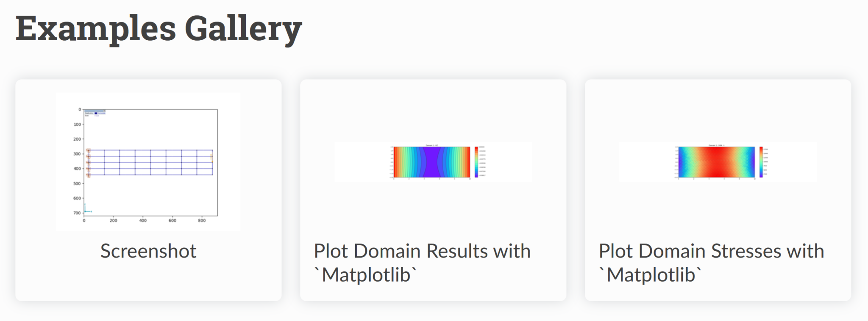Click the "800" x-axis tick label in Screenshot plot

[202, 221]
